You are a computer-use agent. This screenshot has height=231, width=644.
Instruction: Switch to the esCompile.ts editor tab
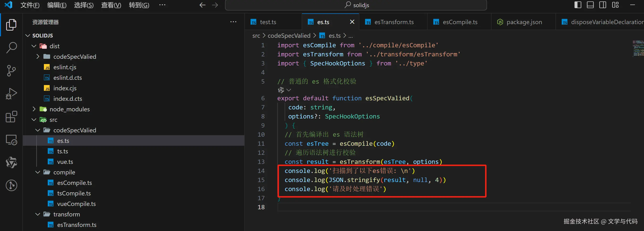460,22
